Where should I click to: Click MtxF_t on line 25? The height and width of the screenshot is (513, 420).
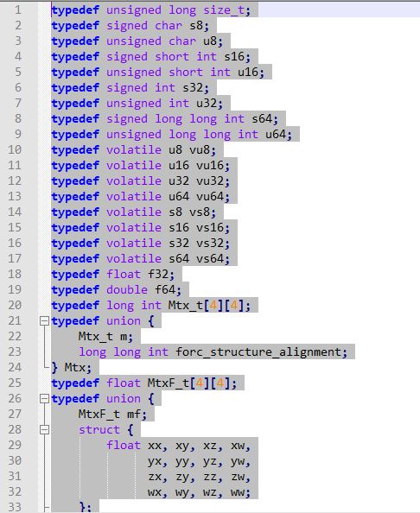tap(169, 383)
